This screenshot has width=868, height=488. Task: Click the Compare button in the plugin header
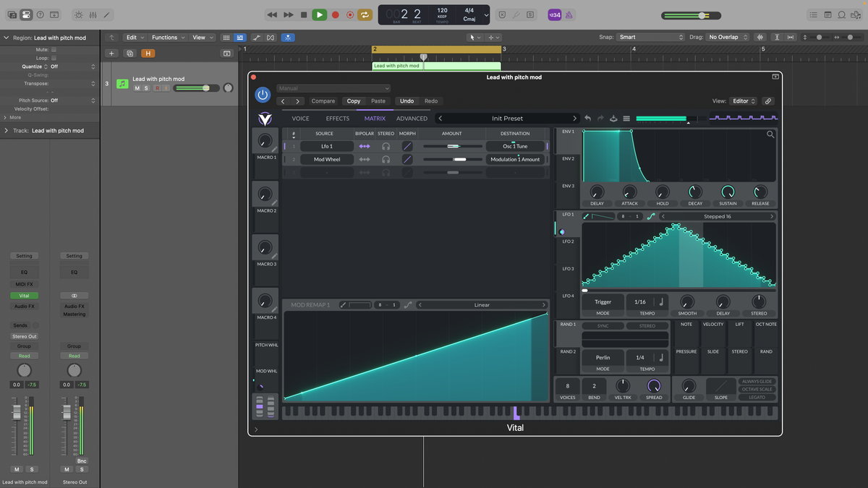point(323,101)
